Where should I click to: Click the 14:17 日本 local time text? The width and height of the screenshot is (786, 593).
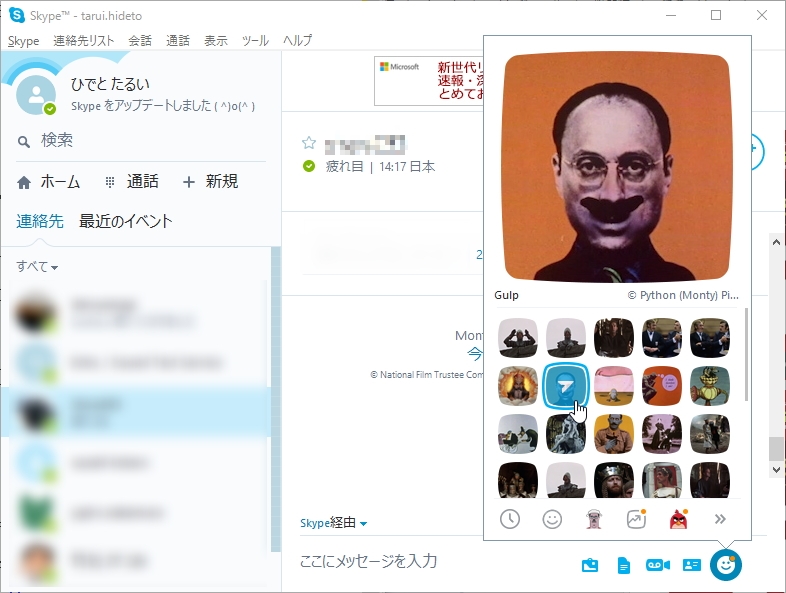click(407, 166)
